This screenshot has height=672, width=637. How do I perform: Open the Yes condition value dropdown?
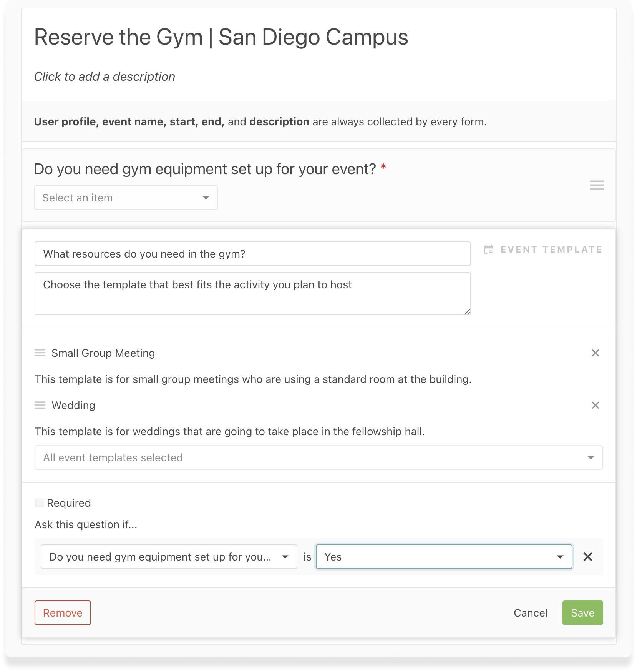point(443,556)
